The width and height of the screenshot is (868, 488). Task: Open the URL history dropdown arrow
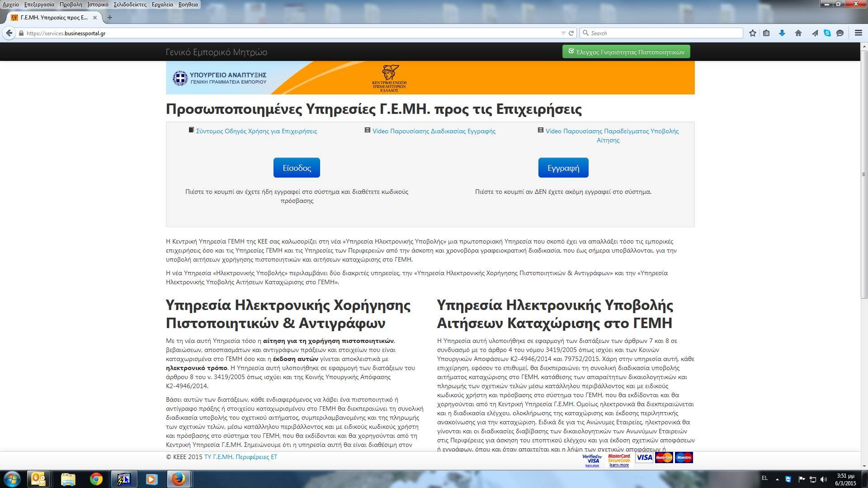tap(563, 33)
